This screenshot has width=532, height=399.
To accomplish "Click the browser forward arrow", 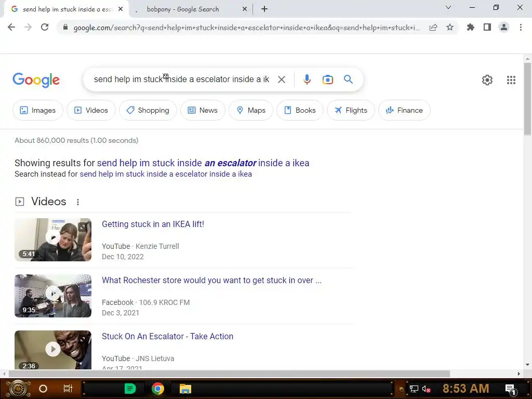I will click(x=28, y=27).
